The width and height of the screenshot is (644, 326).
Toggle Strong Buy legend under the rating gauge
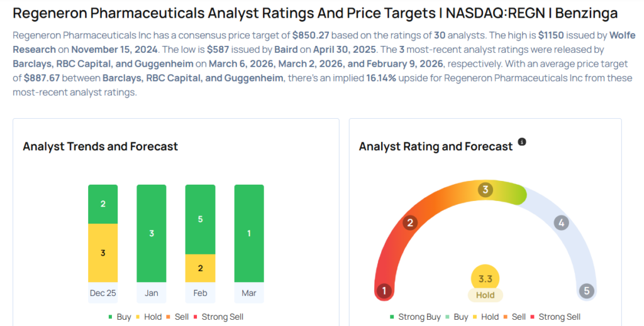click(415, 317)
